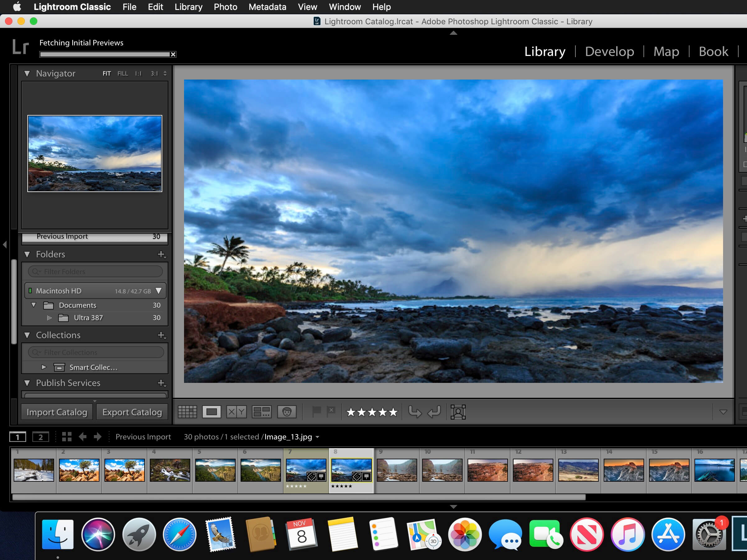Set photo as Rejected flag

[331, 411]
